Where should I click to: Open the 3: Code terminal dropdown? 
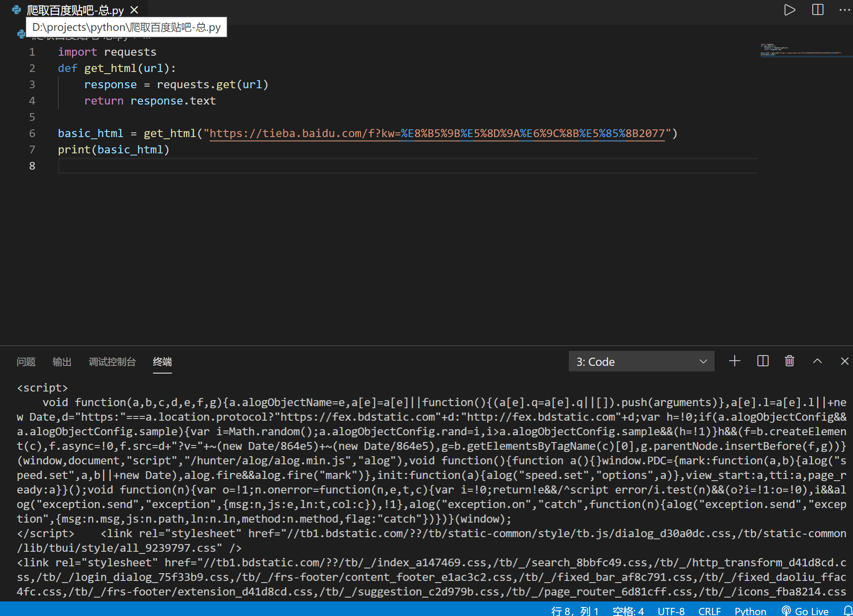(x=641, y=362)
